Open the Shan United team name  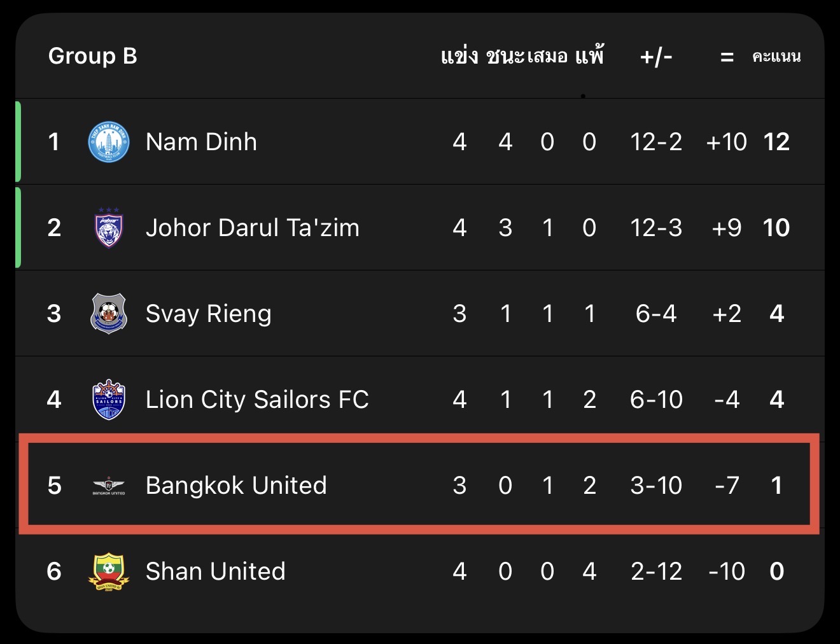pyautogui.click(x=215, y=571)
